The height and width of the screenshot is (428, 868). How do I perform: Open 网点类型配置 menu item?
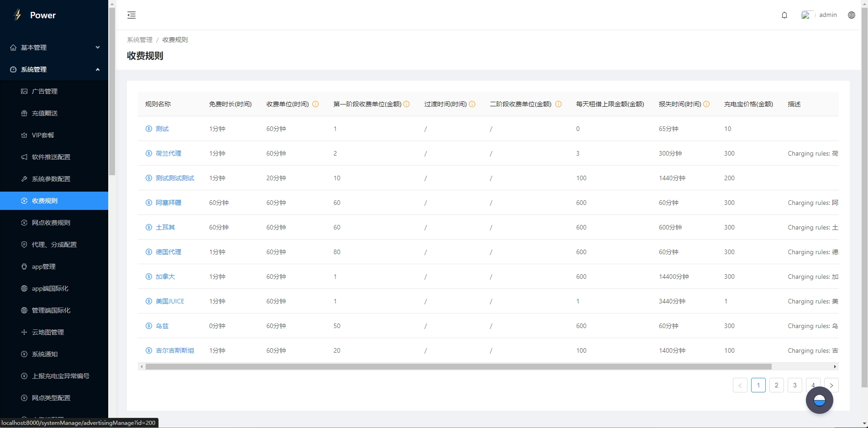(54, 398)
